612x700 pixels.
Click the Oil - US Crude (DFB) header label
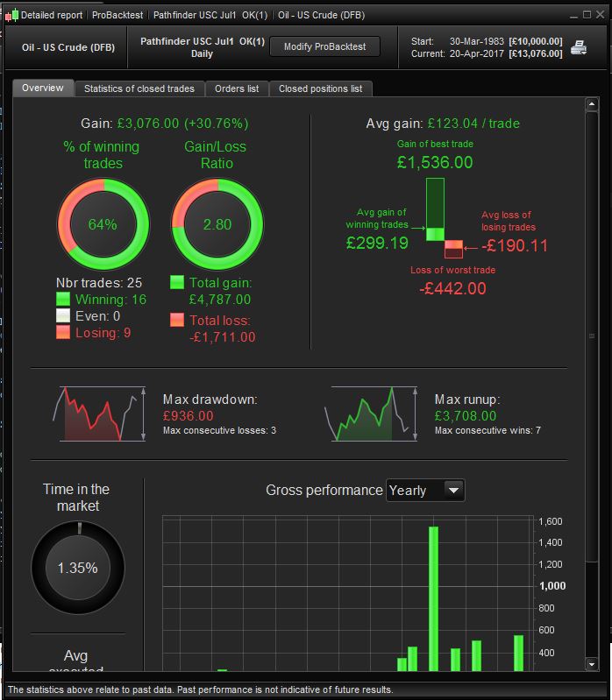[68, 47]
